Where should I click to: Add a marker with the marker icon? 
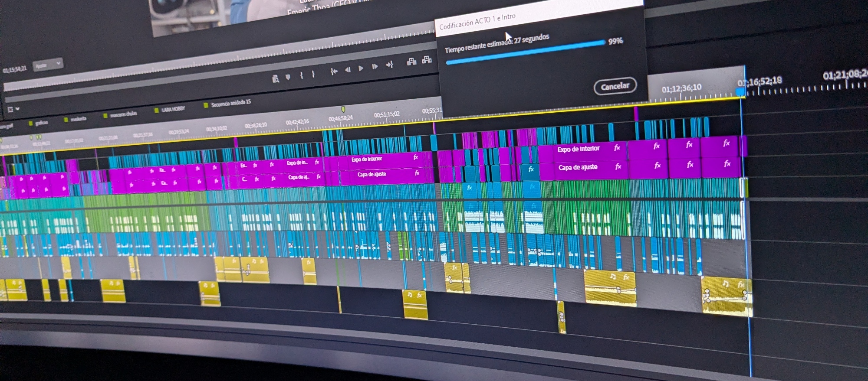288,77
